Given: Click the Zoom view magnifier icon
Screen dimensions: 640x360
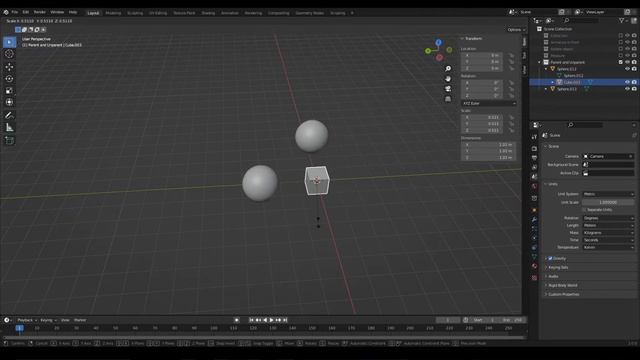Looking at the screenshot, I should coord(448,69).
